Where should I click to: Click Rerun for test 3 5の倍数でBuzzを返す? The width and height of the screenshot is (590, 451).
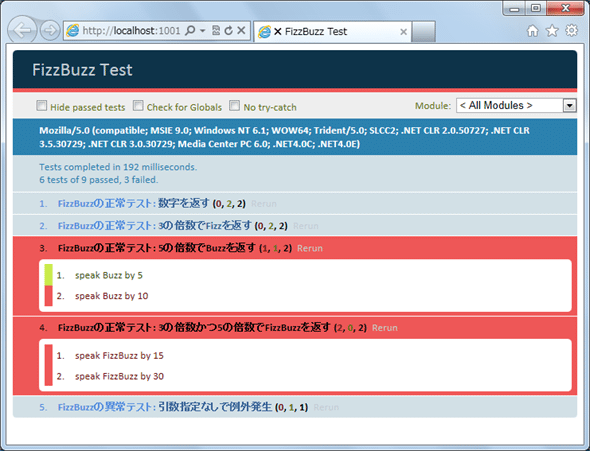[310, 248]
